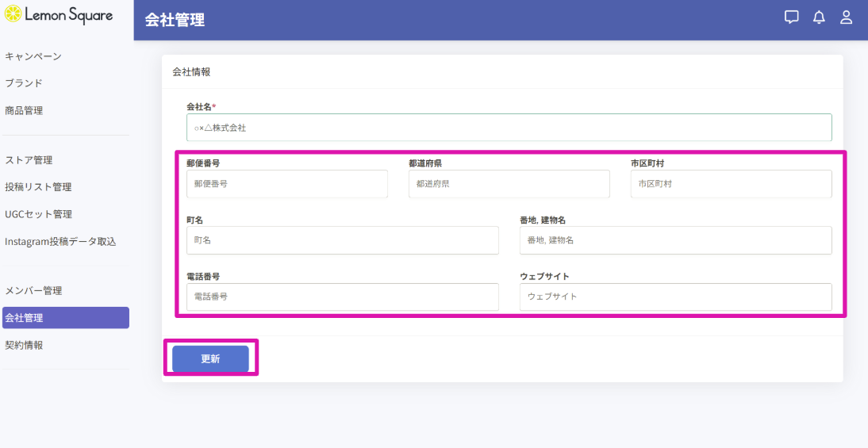Screen dimensions: 868x448
Task: Go to ブランド sidebar item
Action: click(24, 83)
